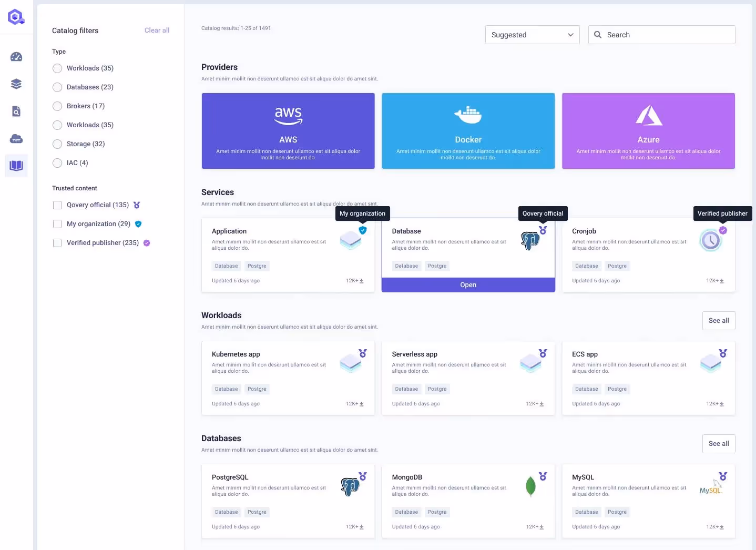Image resolution: width=756 pixels, height=550 pixels.
Task: Click the Qovery official badge on ECS app
Action: pyautogui.click(x=723, y=353)
